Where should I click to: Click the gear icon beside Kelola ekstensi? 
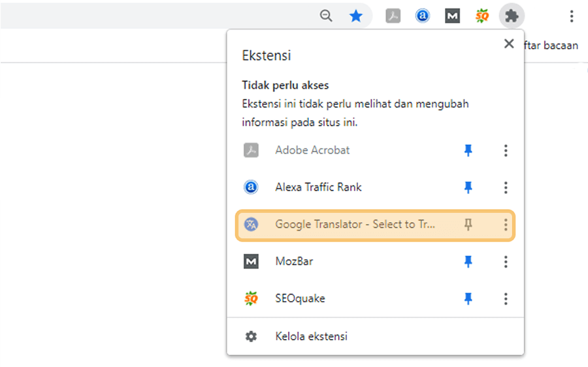(x=251, y=336)
